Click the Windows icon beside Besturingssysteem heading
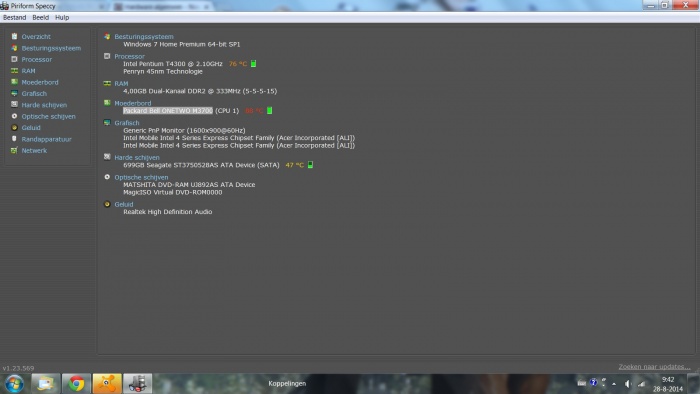 pyautogui.click(x=107, y=36)
